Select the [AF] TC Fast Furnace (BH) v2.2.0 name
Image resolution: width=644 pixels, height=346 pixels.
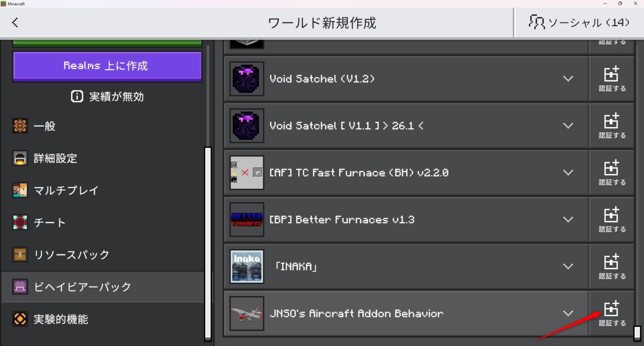(359, 172)
